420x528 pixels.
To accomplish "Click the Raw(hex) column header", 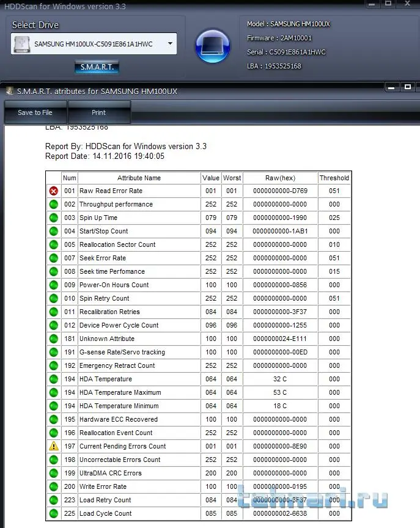I will [280, 178].
